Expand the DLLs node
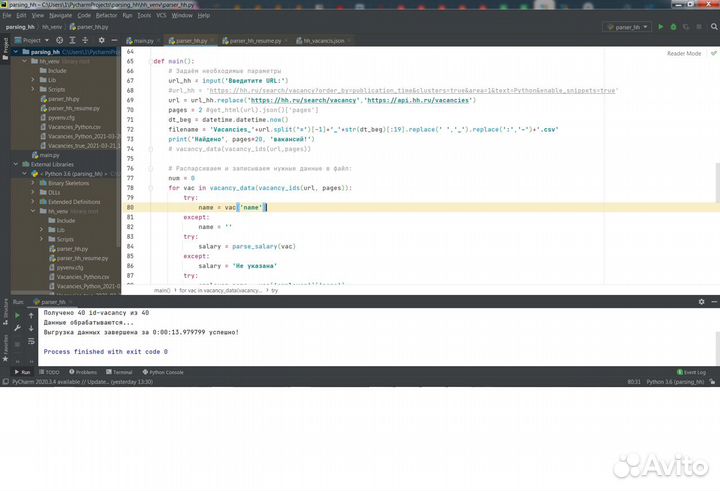Screen dimensions: 720x491 tap(33, 192)
